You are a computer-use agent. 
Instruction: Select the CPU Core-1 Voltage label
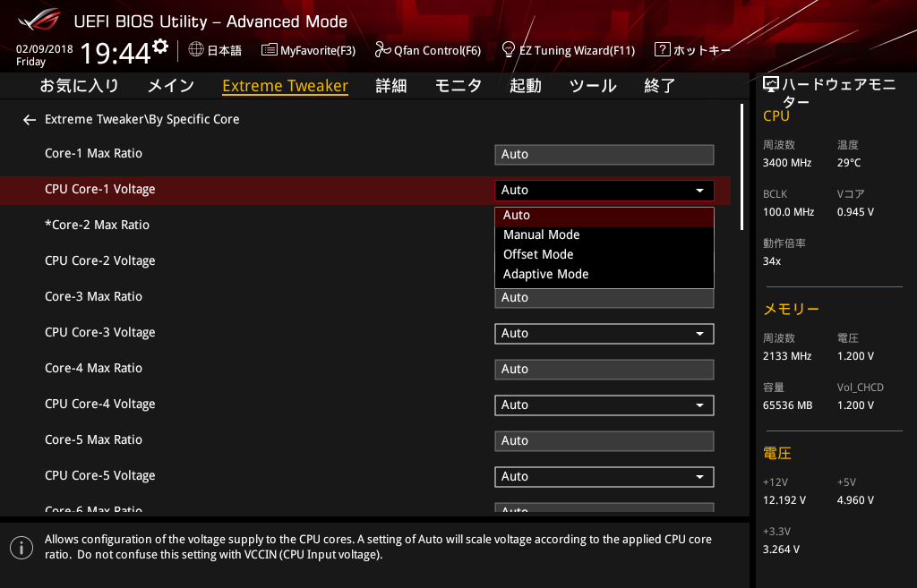100,190
